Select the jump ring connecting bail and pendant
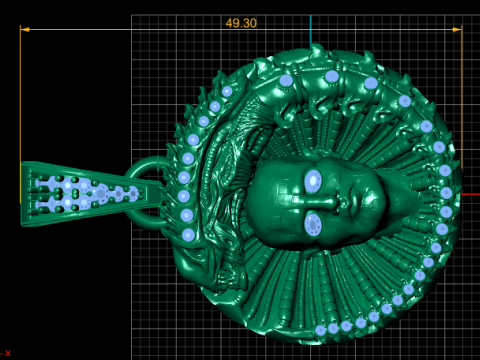This screenshot has height=360, width=480. [x=147, y=192]
